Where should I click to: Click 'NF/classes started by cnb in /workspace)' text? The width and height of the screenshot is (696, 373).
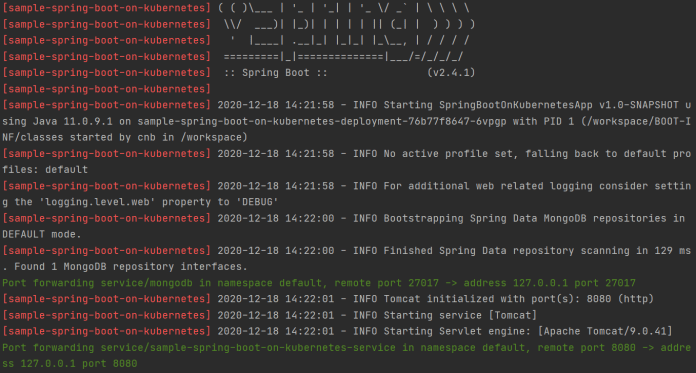(x=125, y=137)
